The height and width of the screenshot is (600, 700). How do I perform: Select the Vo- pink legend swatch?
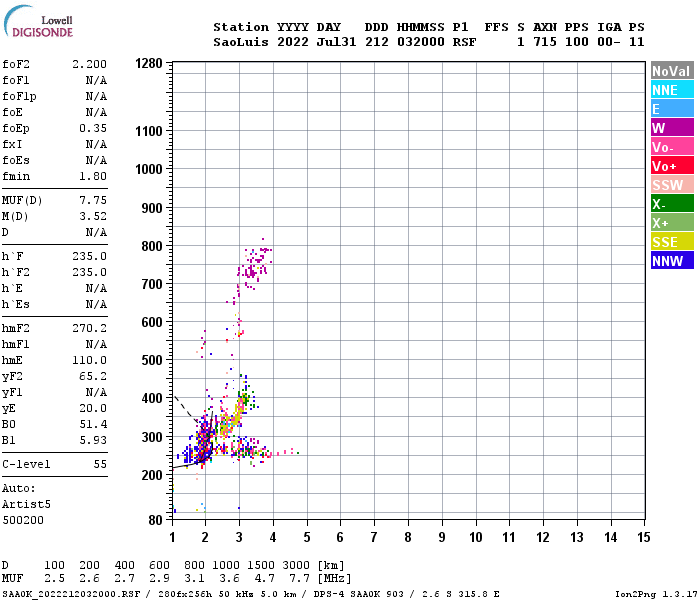coord(672,147)
